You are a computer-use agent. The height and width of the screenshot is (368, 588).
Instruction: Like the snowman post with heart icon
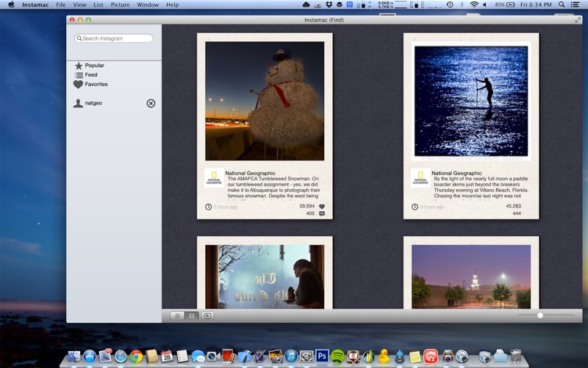(322, 206)
